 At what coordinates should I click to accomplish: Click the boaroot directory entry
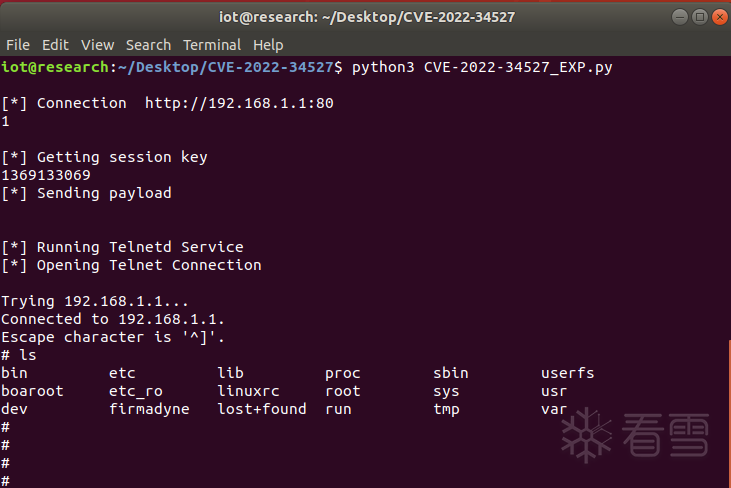pos(32,391)
